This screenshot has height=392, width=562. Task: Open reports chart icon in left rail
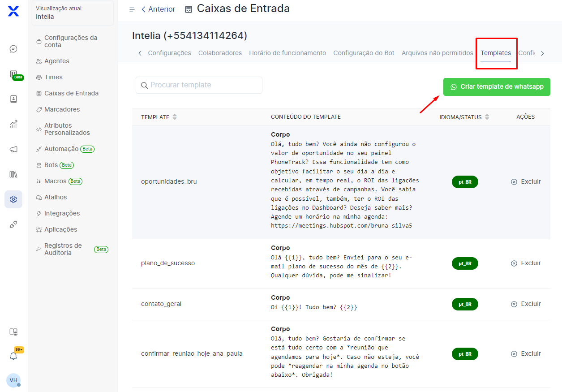point(13,124)
